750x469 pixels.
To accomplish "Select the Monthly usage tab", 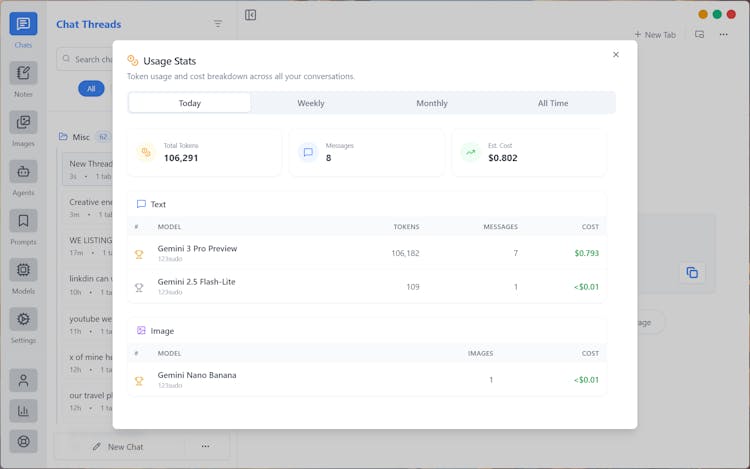I will (x=432, y=103).
